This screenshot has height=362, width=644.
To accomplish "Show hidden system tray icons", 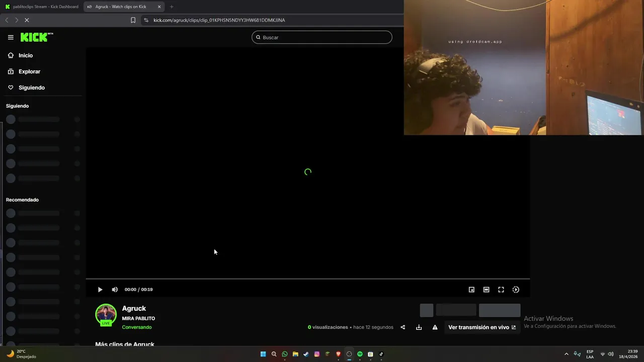I will (x=566, y=354).
